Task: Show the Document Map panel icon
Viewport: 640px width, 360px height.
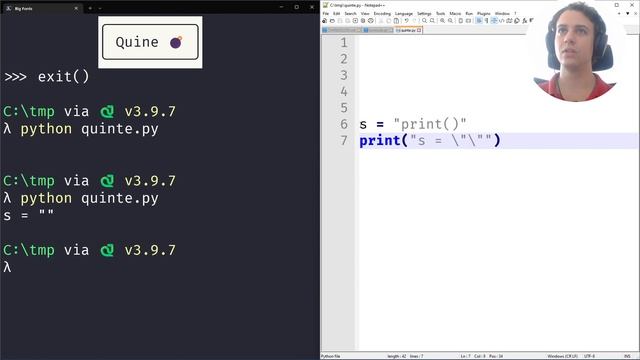Action: coord(509,21)
